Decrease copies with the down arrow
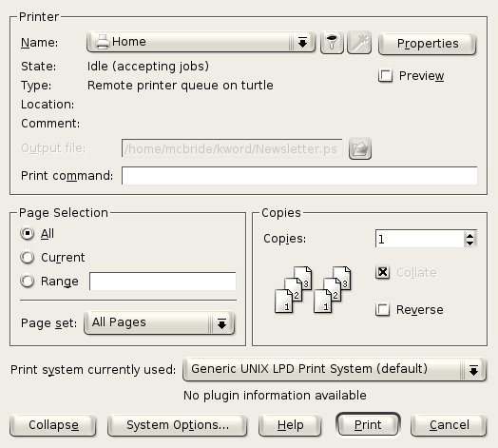Image resolution: width=498 pixels, height=448 pixels. [x=469, y=243]
